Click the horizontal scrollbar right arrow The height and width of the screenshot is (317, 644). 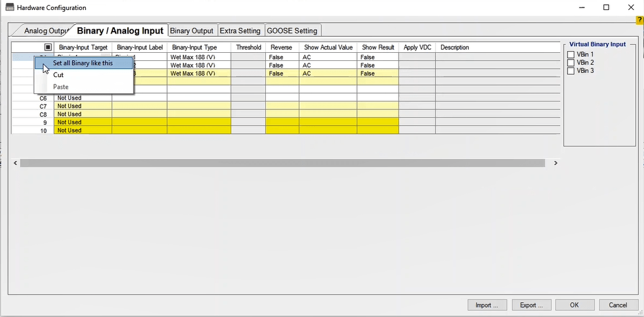click(x=555, y=163)
